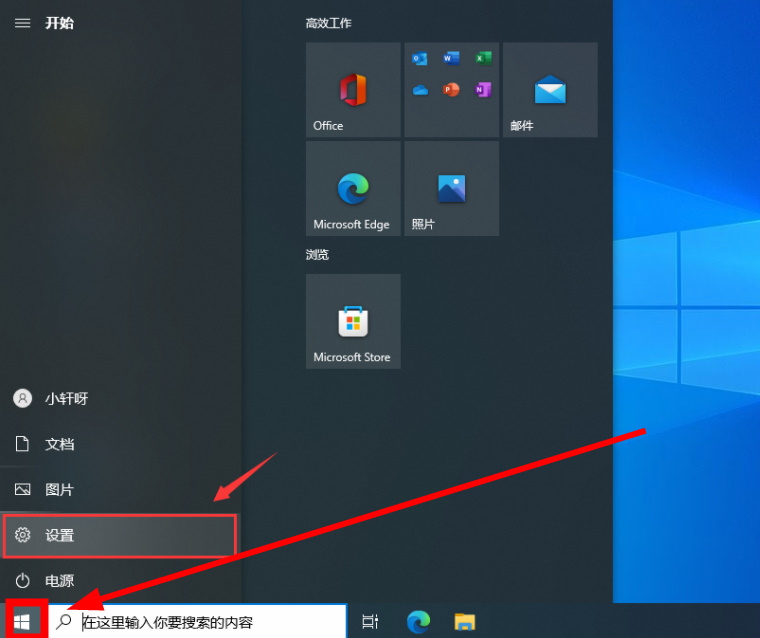
Task: Open OneNote from the Office folder tile
Action: click(483, 90)
